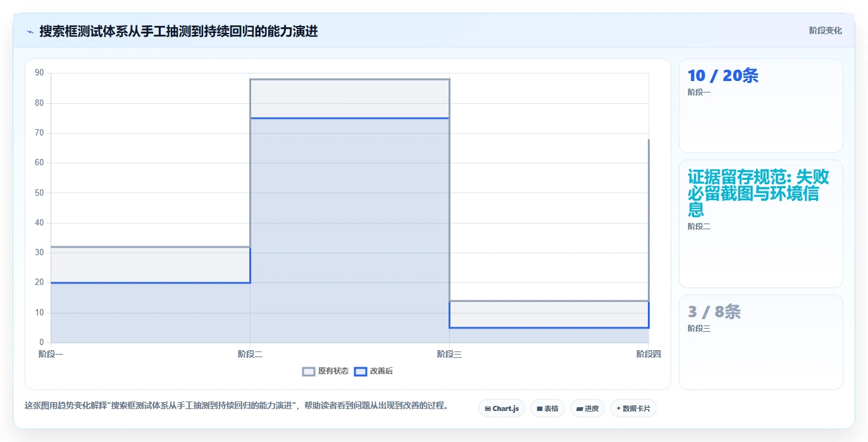This screenshot has width=868, height=442.
Task: Click the 阶段四 x-axis label
Action: tap(648, 354)
